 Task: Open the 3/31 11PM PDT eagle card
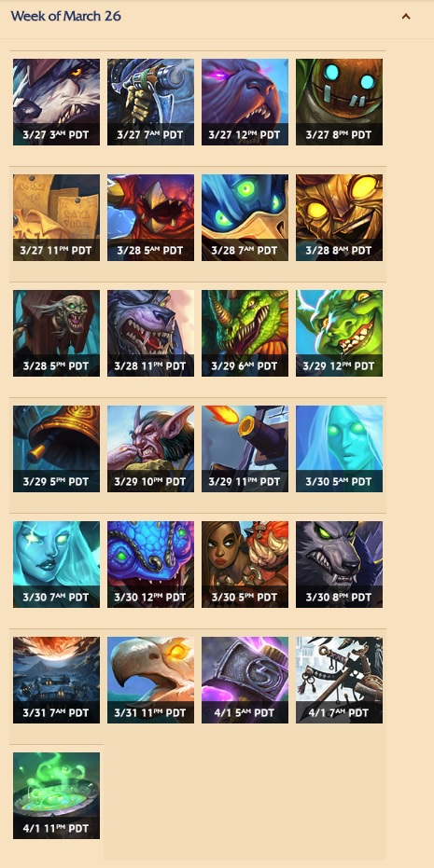coord(151,681)
